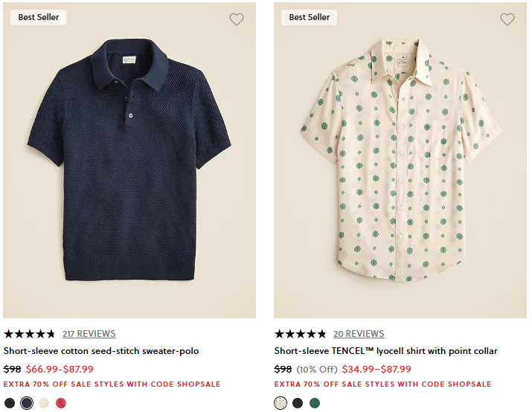Select the navy swatch for the sweater-polo
532x412 pixels.
point(27,403)
